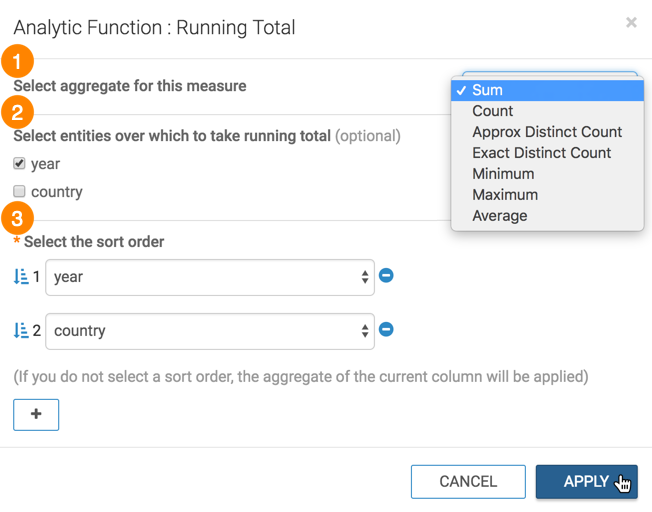The width and height of the screenshot is (652, 512).
Task: Pick Approx Distinct Count aggregate option
Action: point(547,132)
